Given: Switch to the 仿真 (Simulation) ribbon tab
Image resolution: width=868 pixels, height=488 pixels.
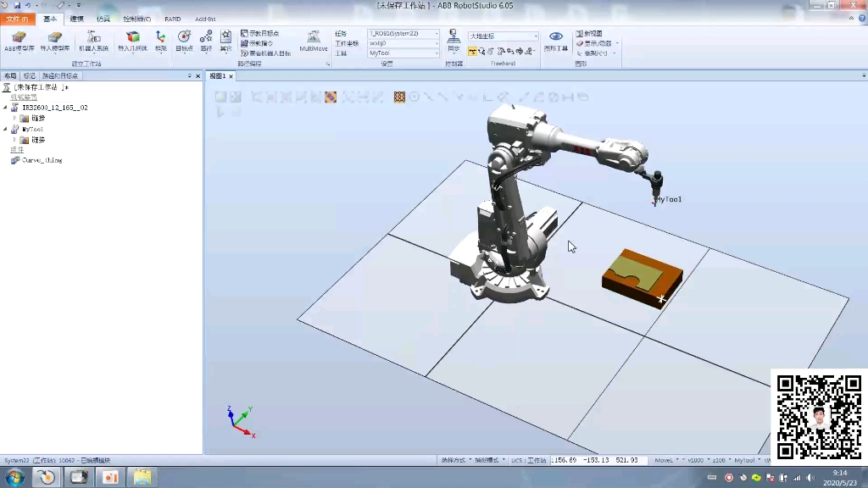Looking at the screenshot, I should 103,19.
